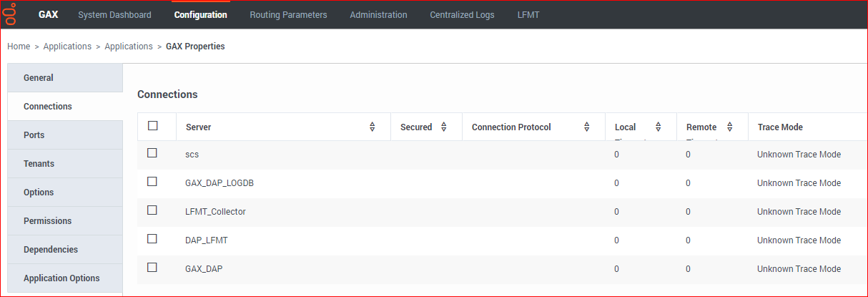
Task: Select the LFMT_Collector row checkbox
Action: pyautogui.click(x=152, y=210)
